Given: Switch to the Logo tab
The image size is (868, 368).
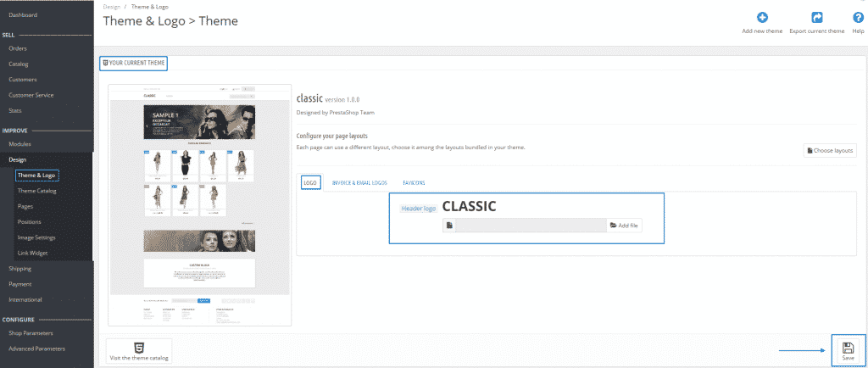Looking at the screenshot, I should (311, 182).
